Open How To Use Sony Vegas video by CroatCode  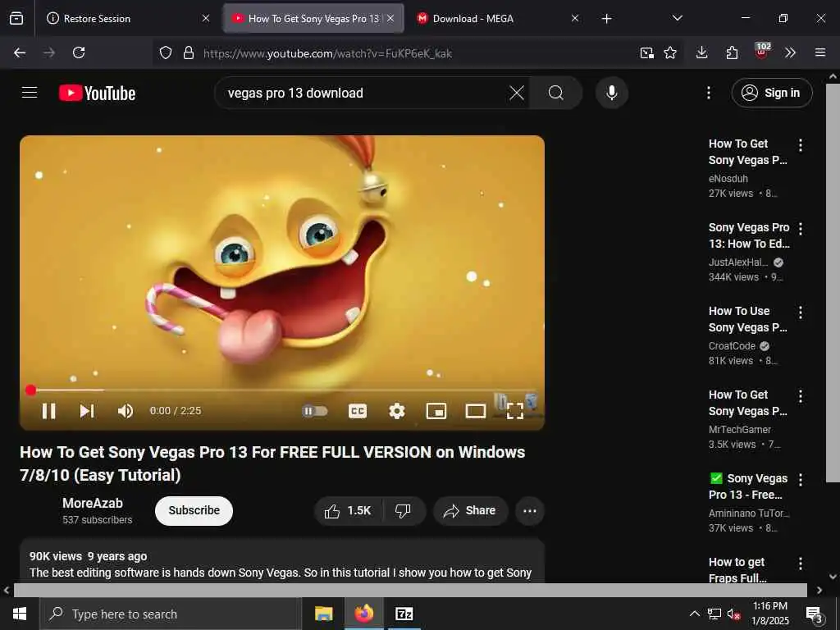click(x=748, y=319)
